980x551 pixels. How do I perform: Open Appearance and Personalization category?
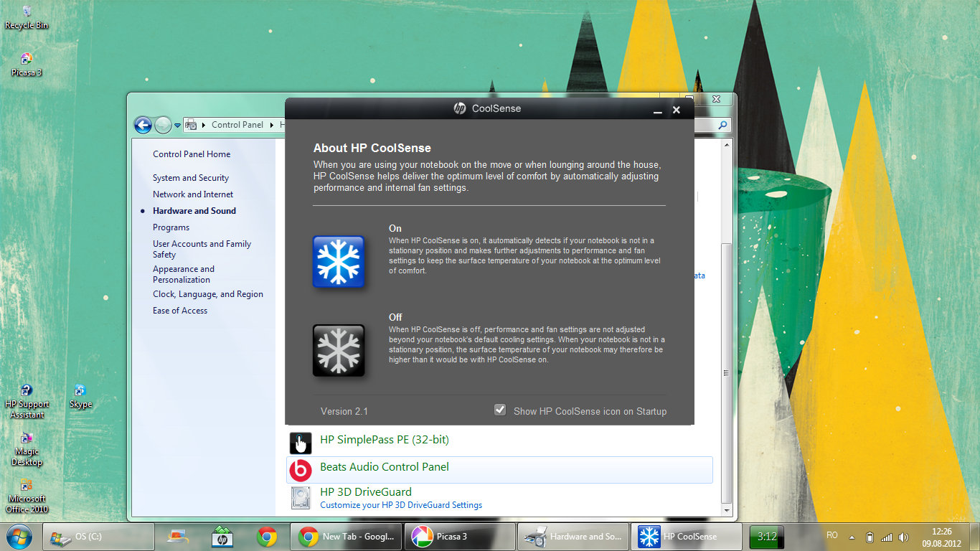point(184,274)
